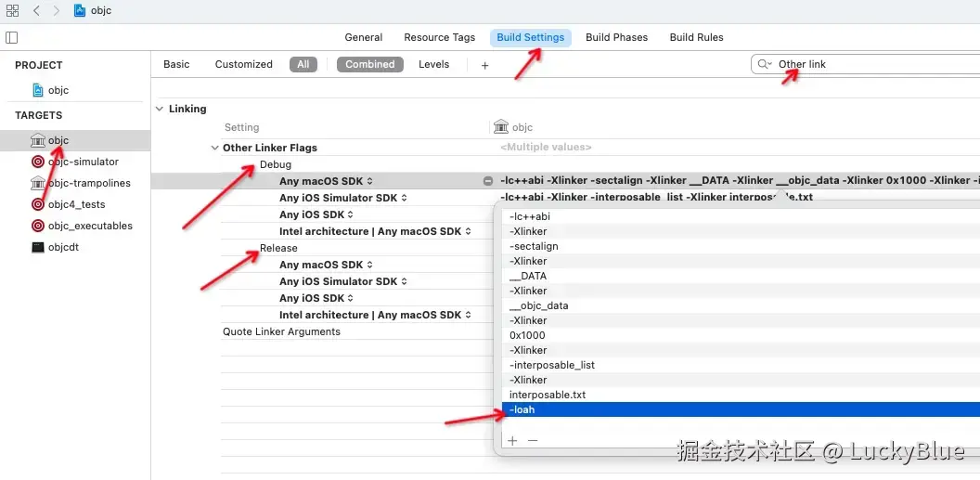This screenshot has width=980, height=480.
Task: Select the objc_executables target icon
Action: tap(38, 226)
